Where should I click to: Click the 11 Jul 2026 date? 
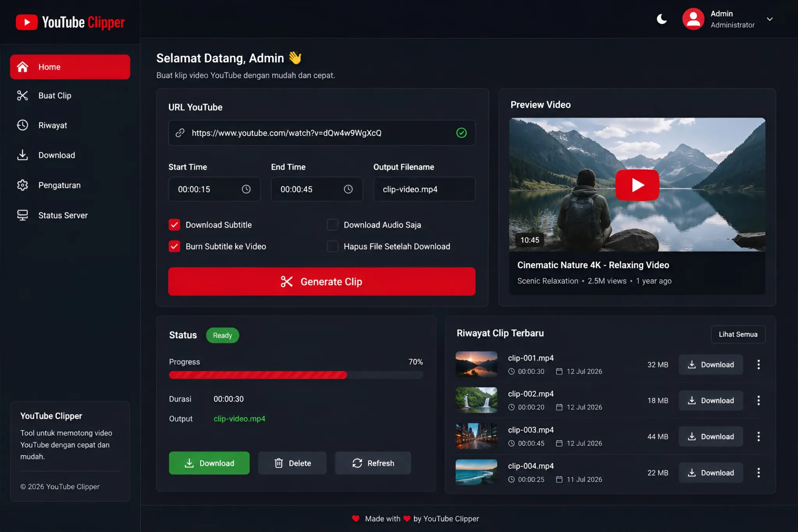(x=584, y=479)
